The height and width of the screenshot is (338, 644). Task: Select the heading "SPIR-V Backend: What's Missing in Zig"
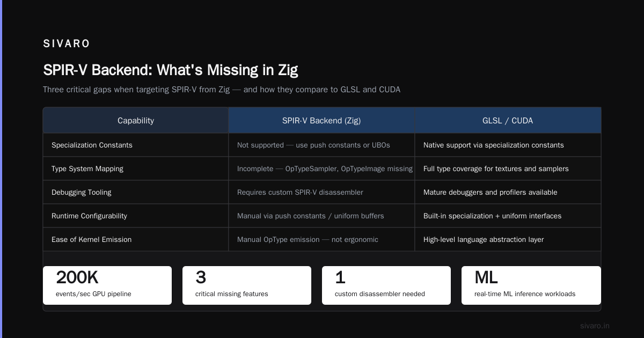pos(170,70)
